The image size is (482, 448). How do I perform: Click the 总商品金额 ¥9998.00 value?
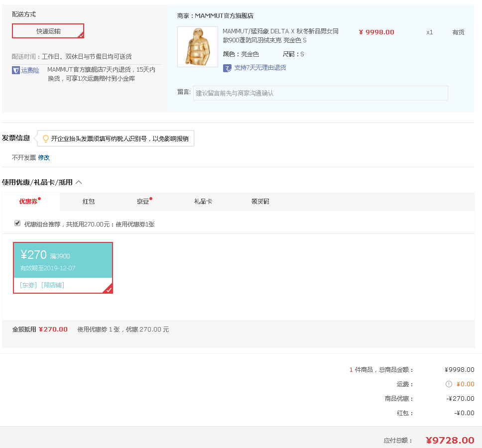(460, 370)
